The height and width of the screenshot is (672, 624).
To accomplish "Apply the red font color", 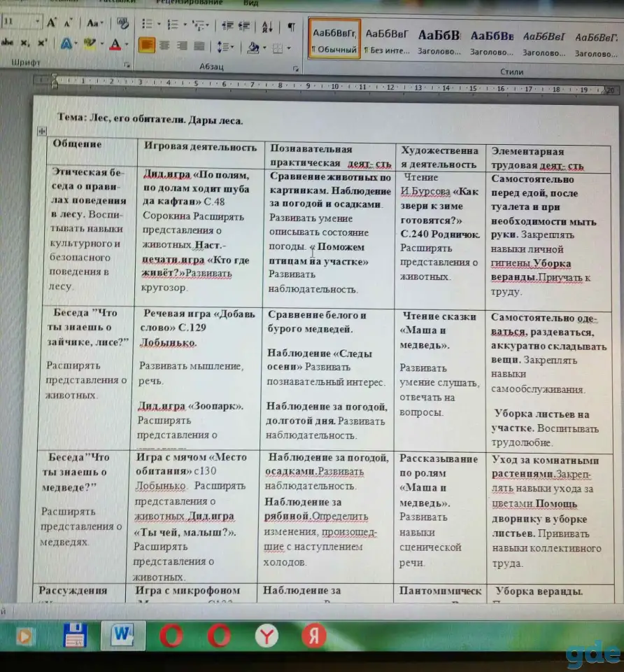I will pyautogui.click(x=115, y=44).
